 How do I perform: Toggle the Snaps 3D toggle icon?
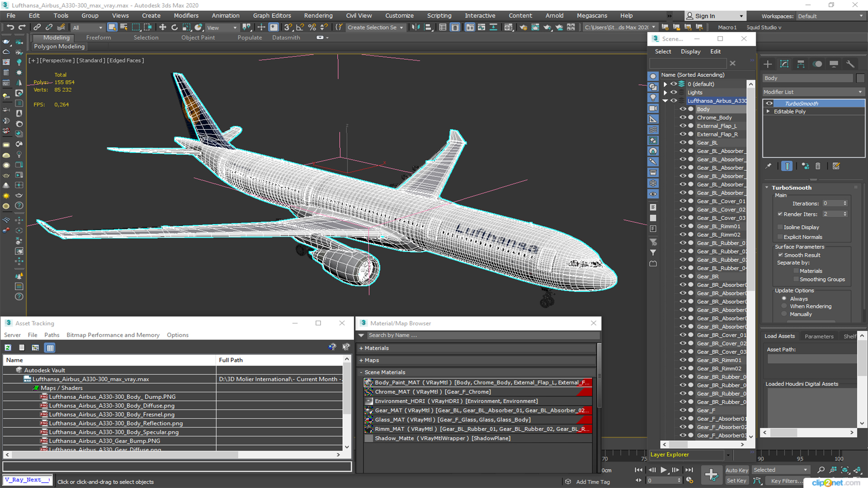[x=288, y=27]
